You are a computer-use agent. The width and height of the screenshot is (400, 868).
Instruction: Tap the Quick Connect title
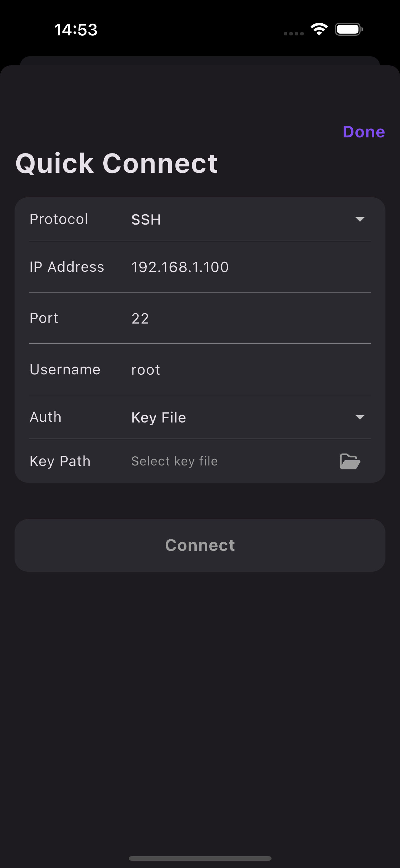(x=116, y=163)
